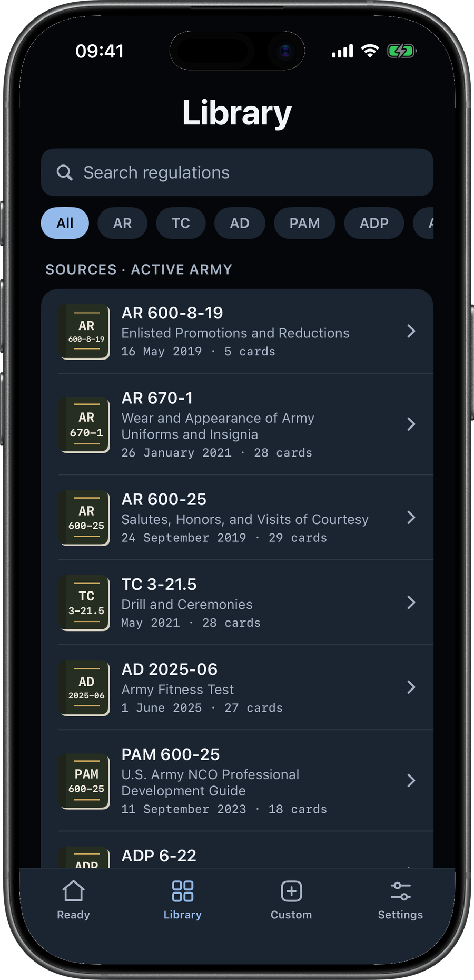The height and width of the screenshot is (980, 474).
Task: Expand PAM 600-25 chevron
Action: [411, 780]
